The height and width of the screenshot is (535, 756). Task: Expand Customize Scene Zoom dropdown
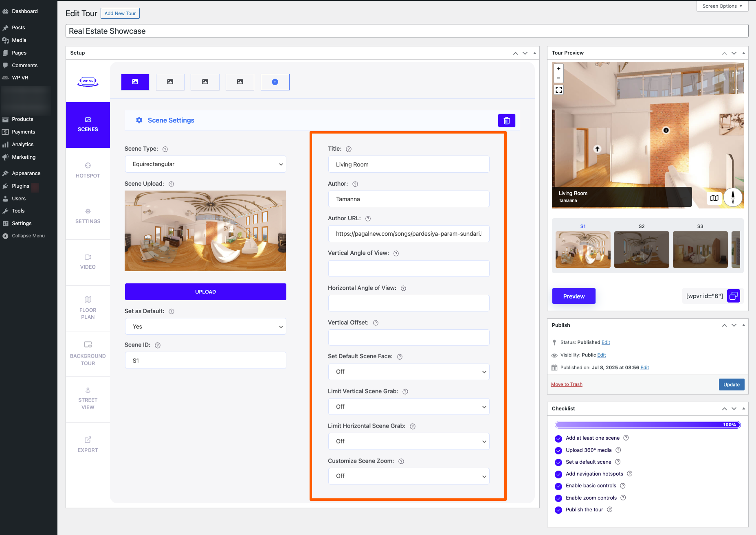[x=409, y=476]
